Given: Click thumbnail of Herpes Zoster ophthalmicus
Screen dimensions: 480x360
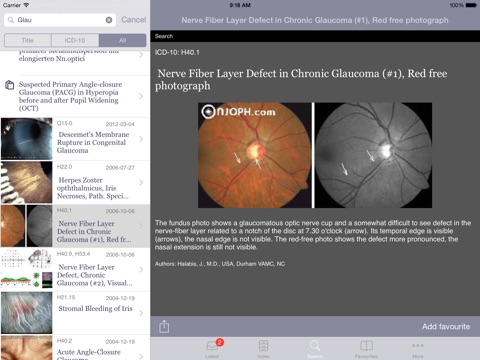Looking at the screenshot, I should 26,182.
